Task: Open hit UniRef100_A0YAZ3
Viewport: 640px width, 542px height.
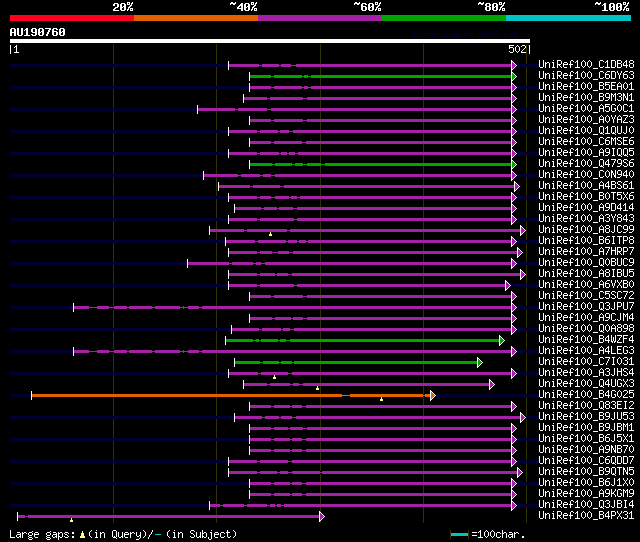Action: [586, 120]
